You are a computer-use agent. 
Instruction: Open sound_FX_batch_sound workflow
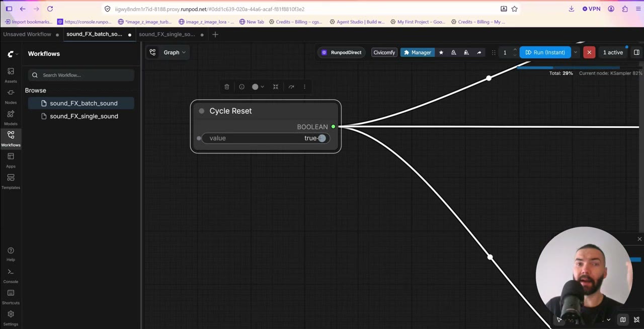pos(80,103)
